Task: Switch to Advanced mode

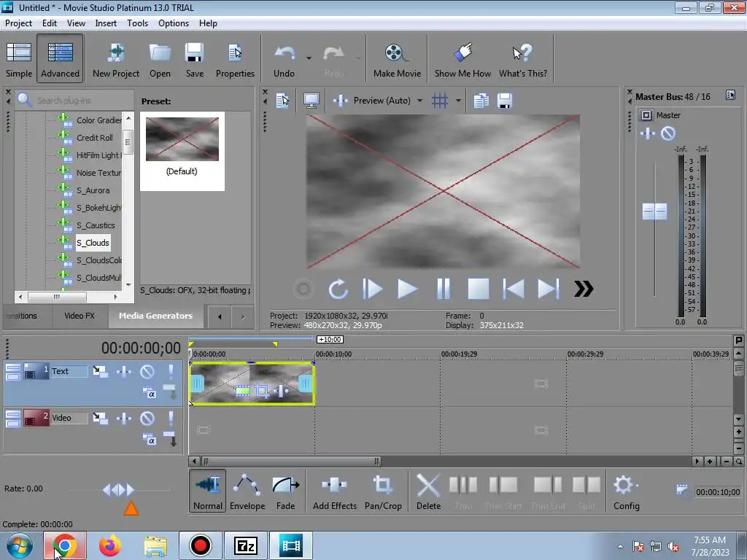Action: click(x=60, y=59)
